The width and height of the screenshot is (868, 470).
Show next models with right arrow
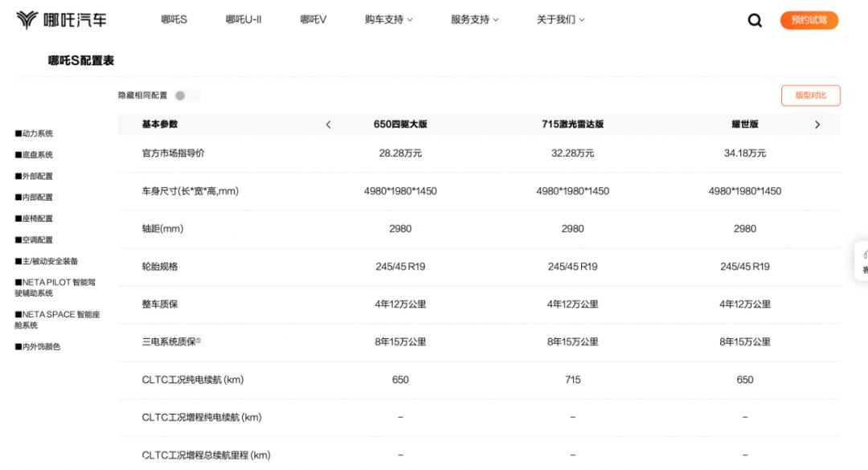coord(817,125)
